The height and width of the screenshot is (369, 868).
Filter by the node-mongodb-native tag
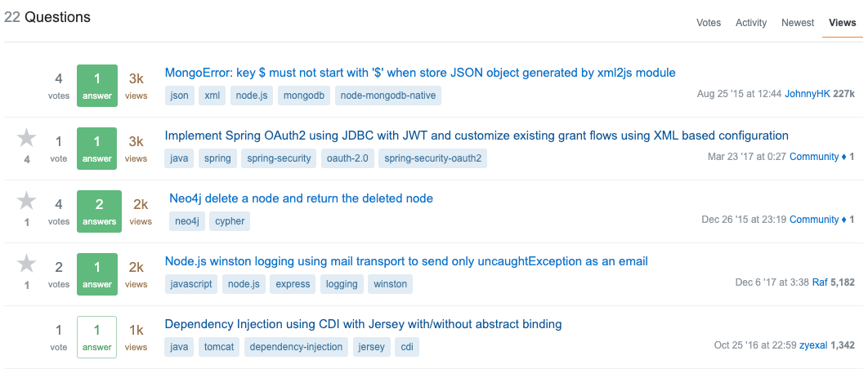coord(388,96)
